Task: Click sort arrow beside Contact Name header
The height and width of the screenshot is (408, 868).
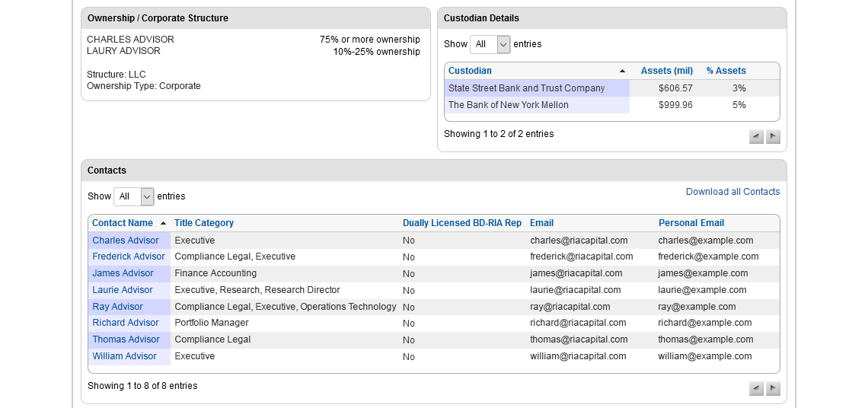Action: click(163, 224)
